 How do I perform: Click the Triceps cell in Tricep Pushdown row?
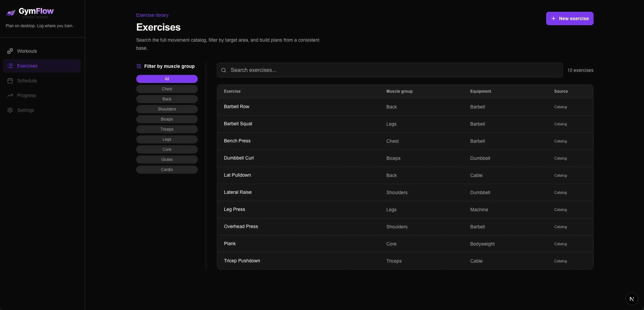click(x=394, y=261)
